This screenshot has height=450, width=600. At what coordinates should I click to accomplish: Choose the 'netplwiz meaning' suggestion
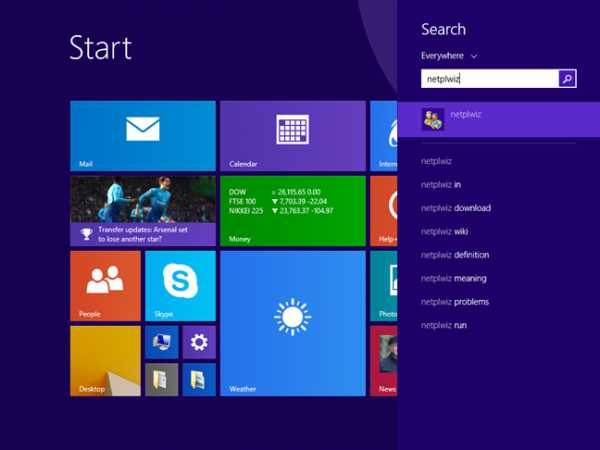point(454,278)
